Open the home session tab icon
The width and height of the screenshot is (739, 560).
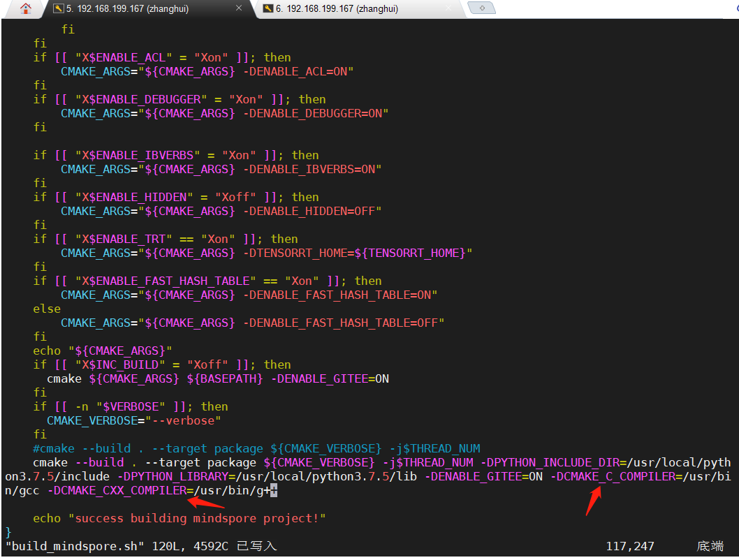click(x=25, y=8)
